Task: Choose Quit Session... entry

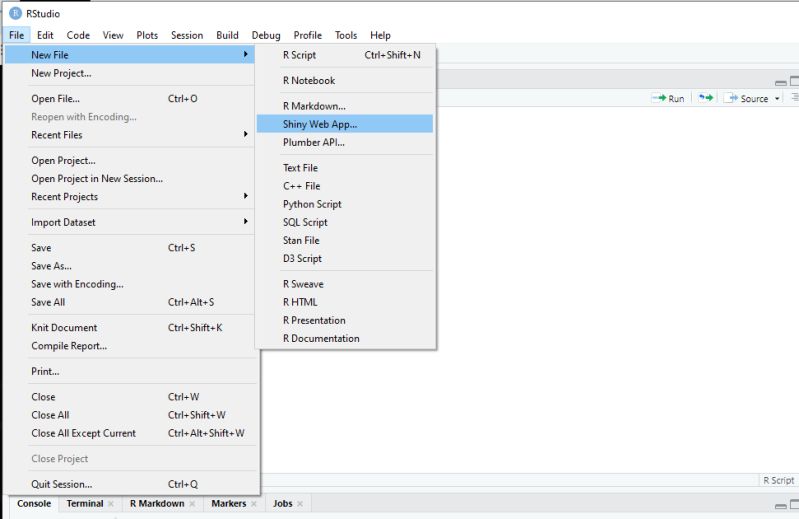Action: tap(129, 484)
